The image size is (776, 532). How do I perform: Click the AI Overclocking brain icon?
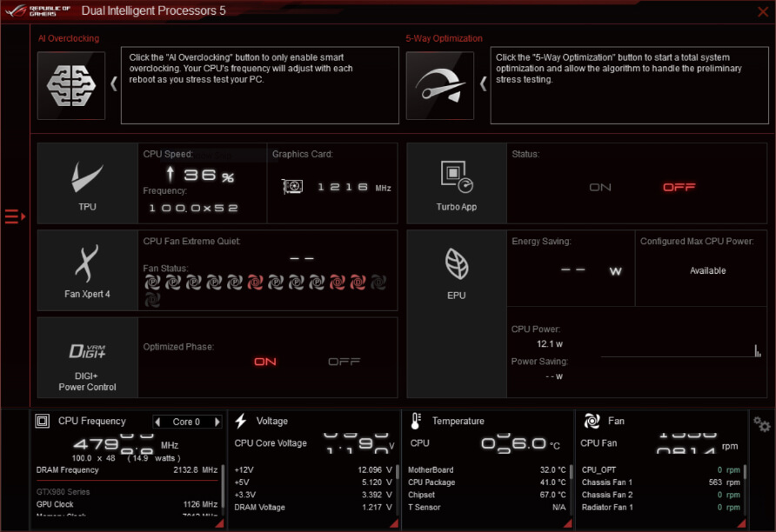[x=71, y=85]
